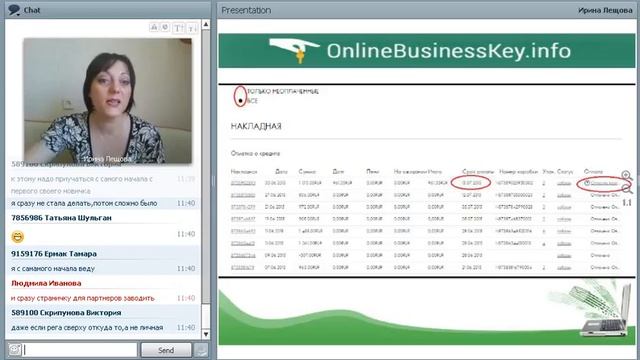Click the chat scrollbar down arrow
This screenshot has height=360, width=640.
coord(206,334)
